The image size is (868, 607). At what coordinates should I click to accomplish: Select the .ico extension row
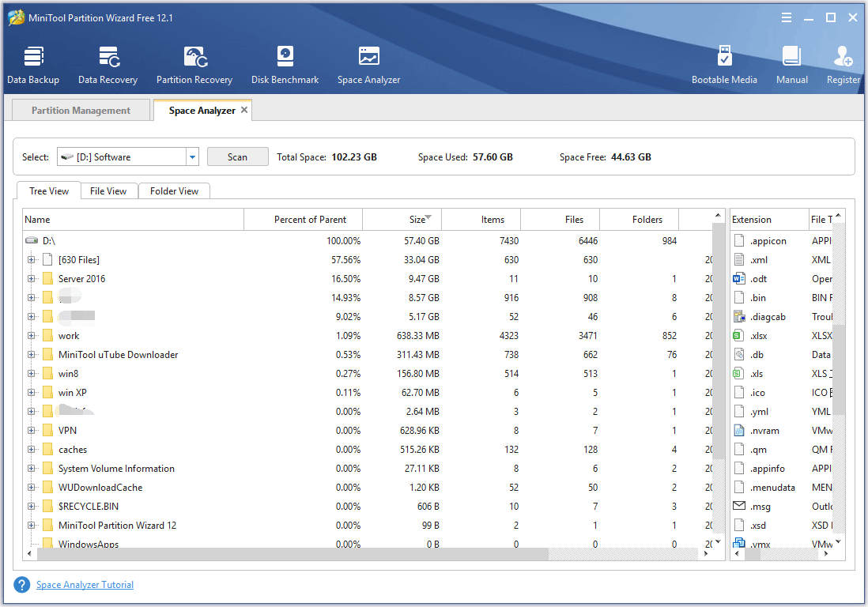tap(782, 392)
